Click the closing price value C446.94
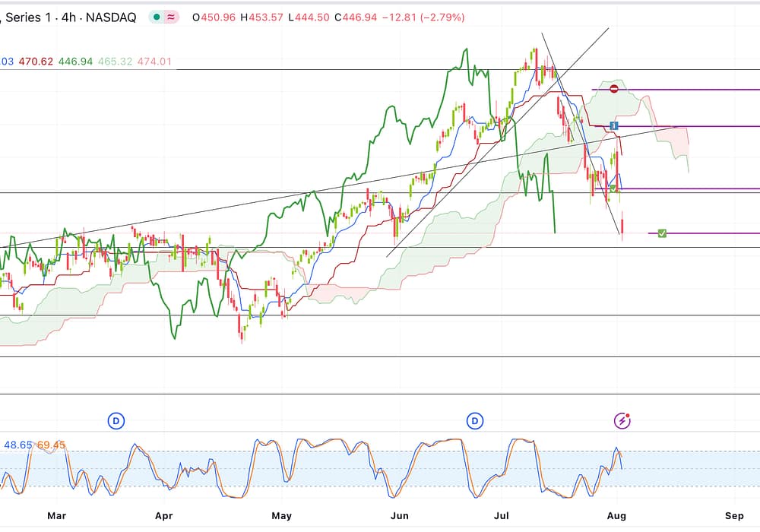This screenshot has height=532, width=760. (354, 17)
